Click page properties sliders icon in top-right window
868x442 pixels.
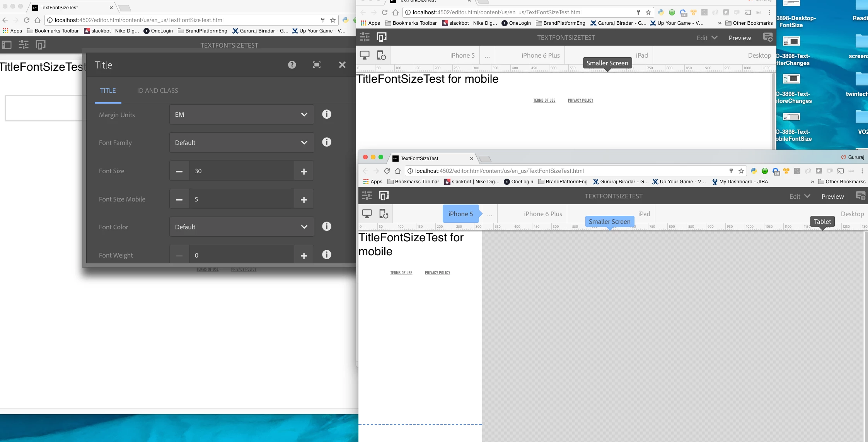365,37
